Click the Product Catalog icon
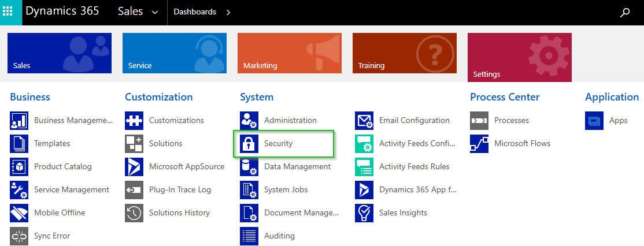 coord(19,167)
